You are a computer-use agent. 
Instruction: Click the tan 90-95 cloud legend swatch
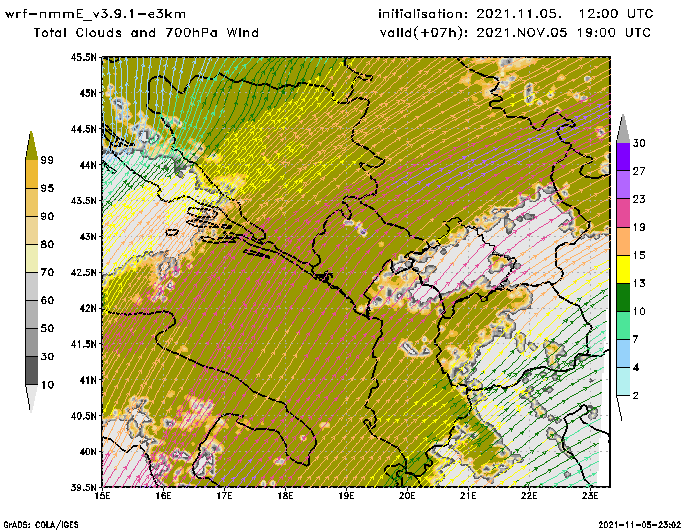(x=32, y=203)
